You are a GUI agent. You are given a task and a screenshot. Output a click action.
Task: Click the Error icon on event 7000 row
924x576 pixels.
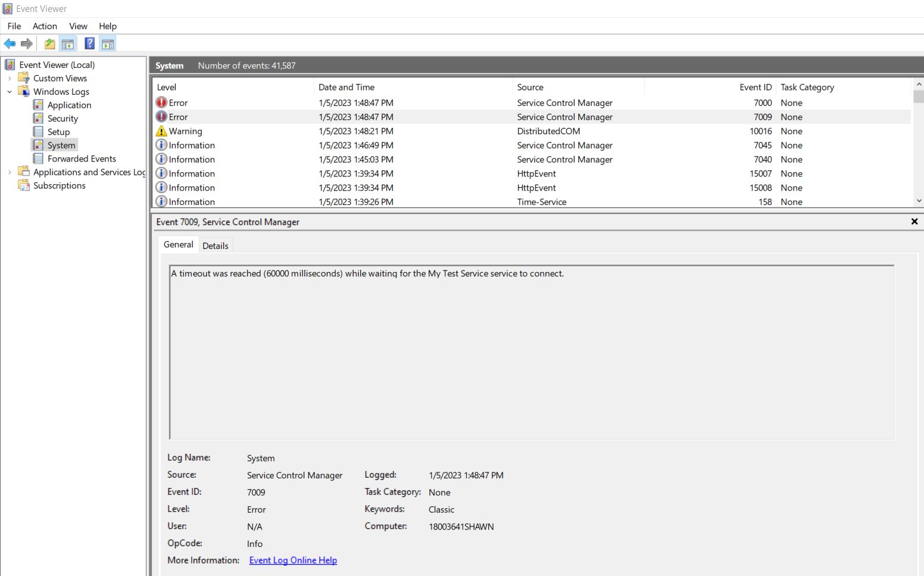click(161, 102)
